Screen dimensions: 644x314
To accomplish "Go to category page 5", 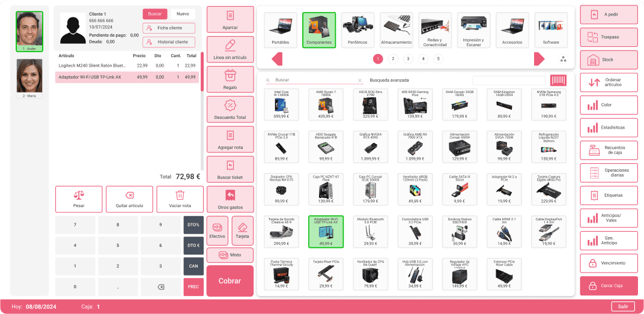I will click(438, 59).
